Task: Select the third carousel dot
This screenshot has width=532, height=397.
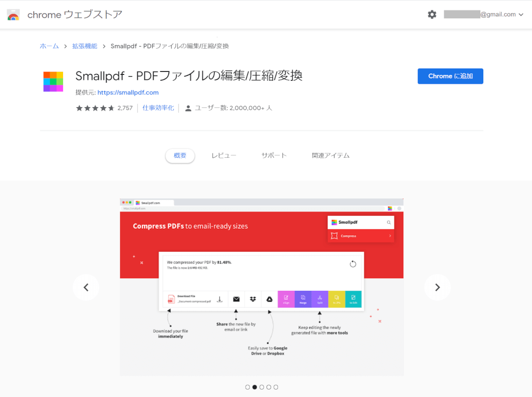Action: tap(262, 387)
